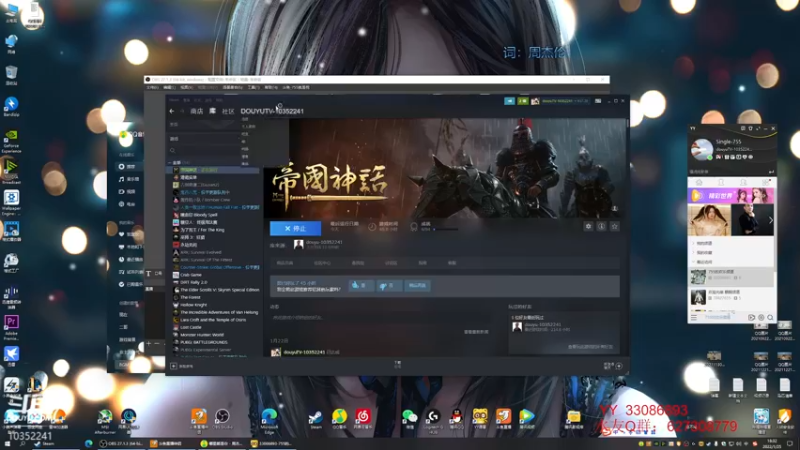The width and height of the screenshot is (800, 450).
Task: Click the thumbs-down not recommend button
Action: pyautogui.click(x=389, y=286)
